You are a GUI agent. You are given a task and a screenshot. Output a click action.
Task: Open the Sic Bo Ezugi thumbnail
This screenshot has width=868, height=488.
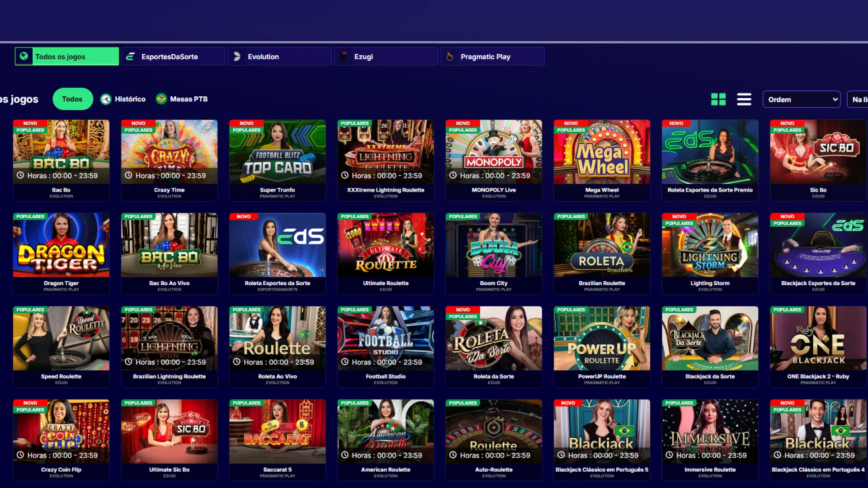(818, 152)
